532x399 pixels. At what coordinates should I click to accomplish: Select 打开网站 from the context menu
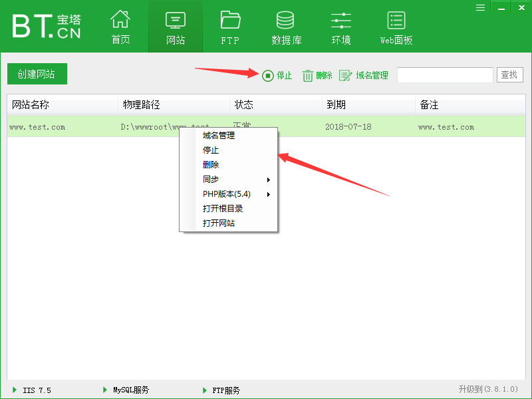pyautogui.click(x=217, y=223)
